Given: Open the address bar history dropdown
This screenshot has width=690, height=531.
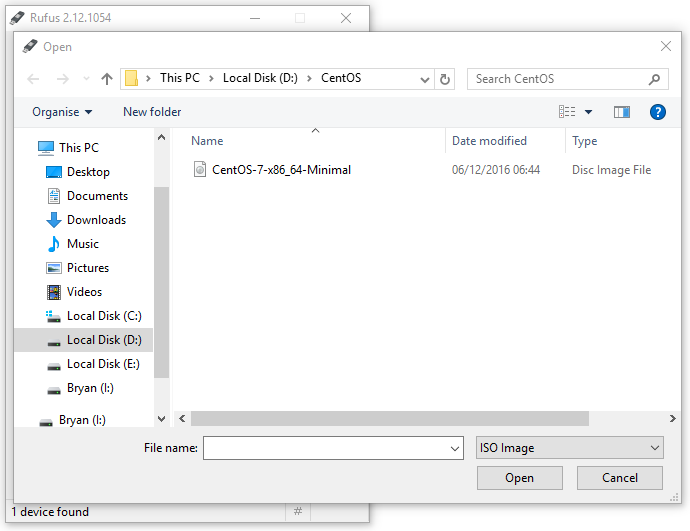Looking at the screenshot, I should click(425, 80).
